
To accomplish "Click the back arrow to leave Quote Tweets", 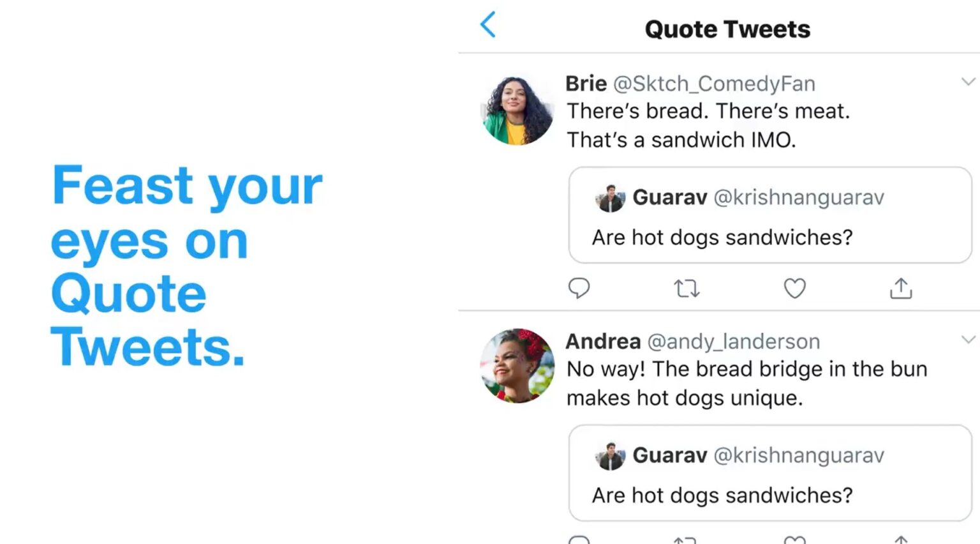I will click(x=487, y=24).
